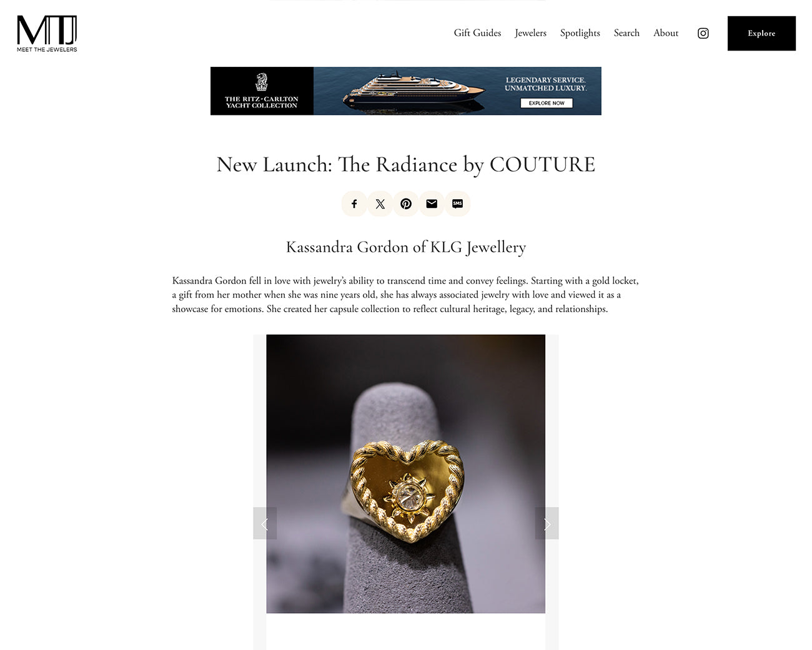Image resolution: width=812 pixels, height=650 pixels.
Task: Share article via SMS icon
Action: click(457, 204)
